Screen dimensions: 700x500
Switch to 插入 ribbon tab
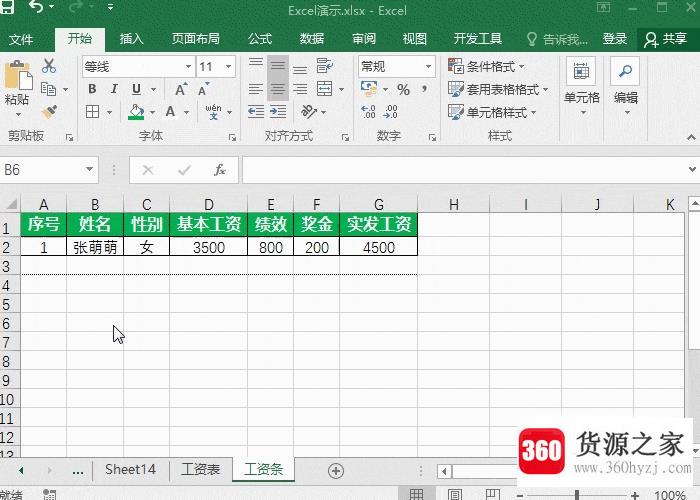[131, 39]
